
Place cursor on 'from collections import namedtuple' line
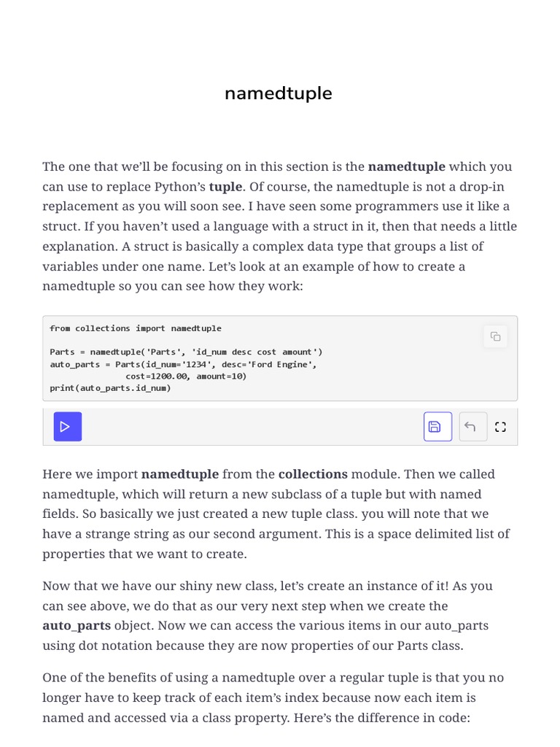(x=136, y=328)
